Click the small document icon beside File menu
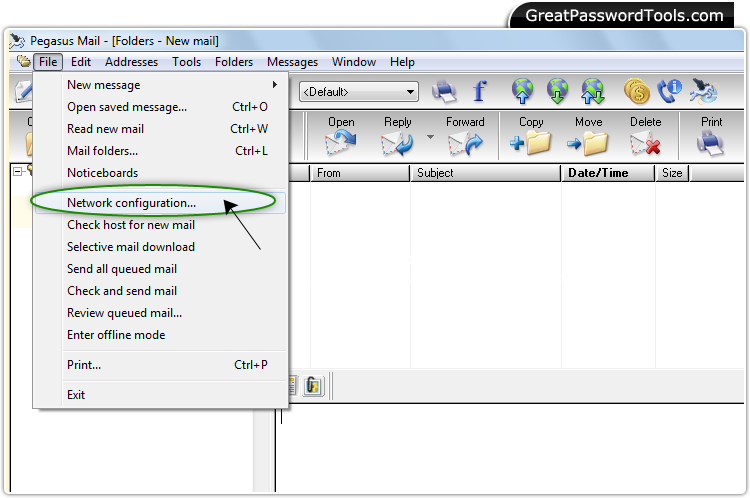 (x=23, y=61)
